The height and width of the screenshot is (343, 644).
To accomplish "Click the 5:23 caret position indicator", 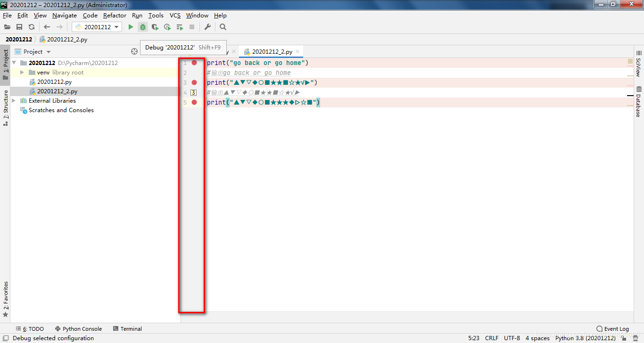I will coord(474,338).
